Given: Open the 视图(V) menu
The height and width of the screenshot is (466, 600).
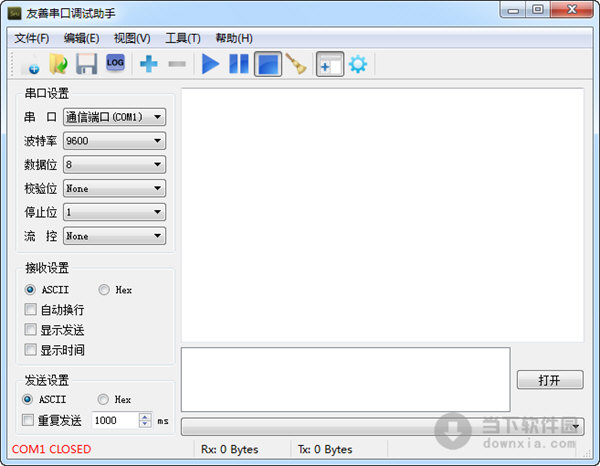Looking at the screenshot, I should [132, 38].
